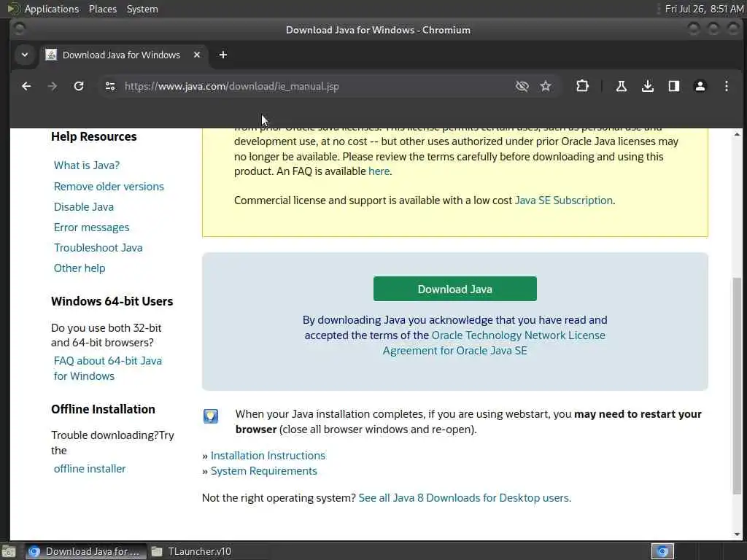Open the Chrome Labs flask icon

coord(622,86)
